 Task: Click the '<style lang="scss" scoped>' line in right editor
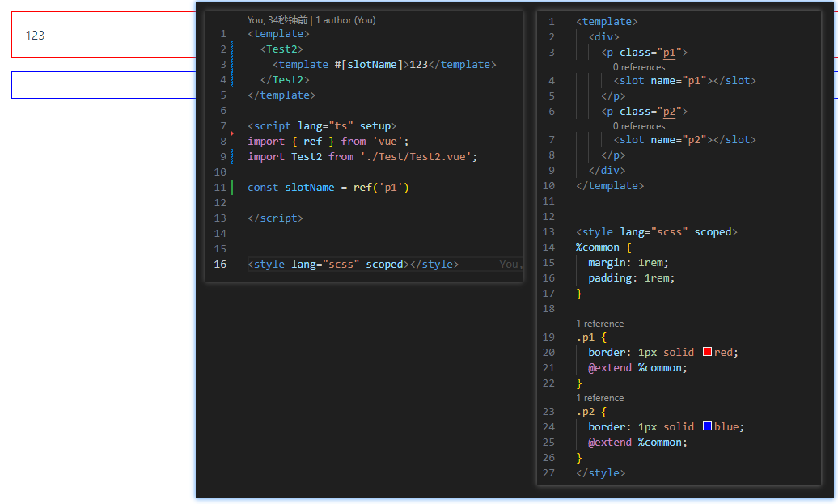coord(656,232)
